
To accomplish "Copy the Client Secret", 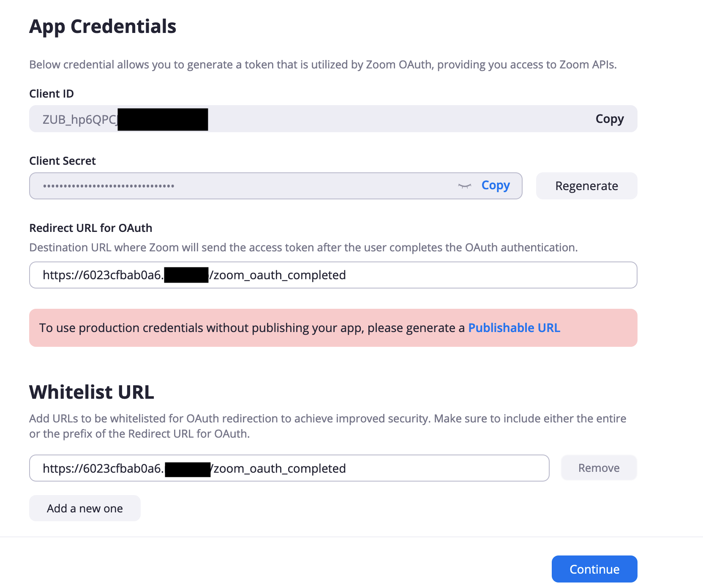I will click(496, 185).
